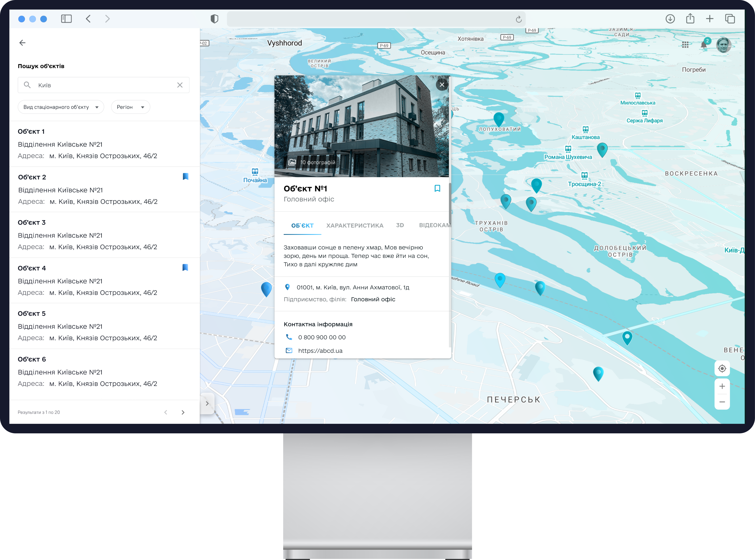
Task: Switch to the 3D tab
Action: (400, 226)
